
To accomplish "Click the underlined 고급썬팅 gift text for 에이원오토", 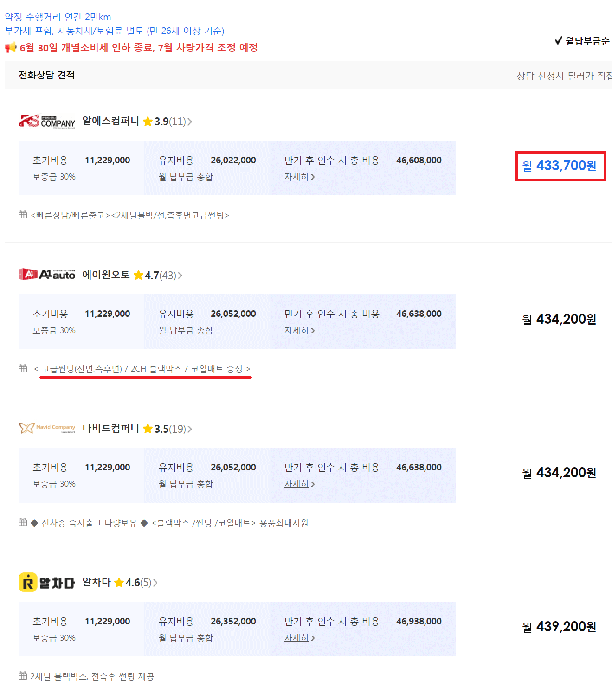I will [144, 369].
